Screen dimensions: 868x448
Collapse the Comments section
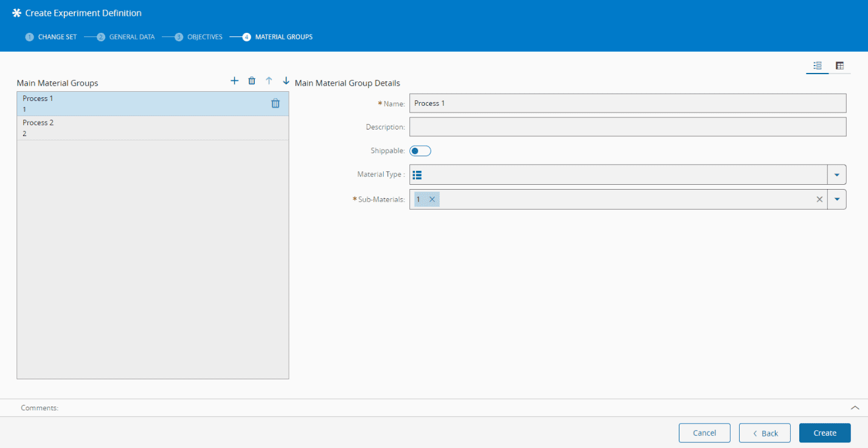[855, 408]
